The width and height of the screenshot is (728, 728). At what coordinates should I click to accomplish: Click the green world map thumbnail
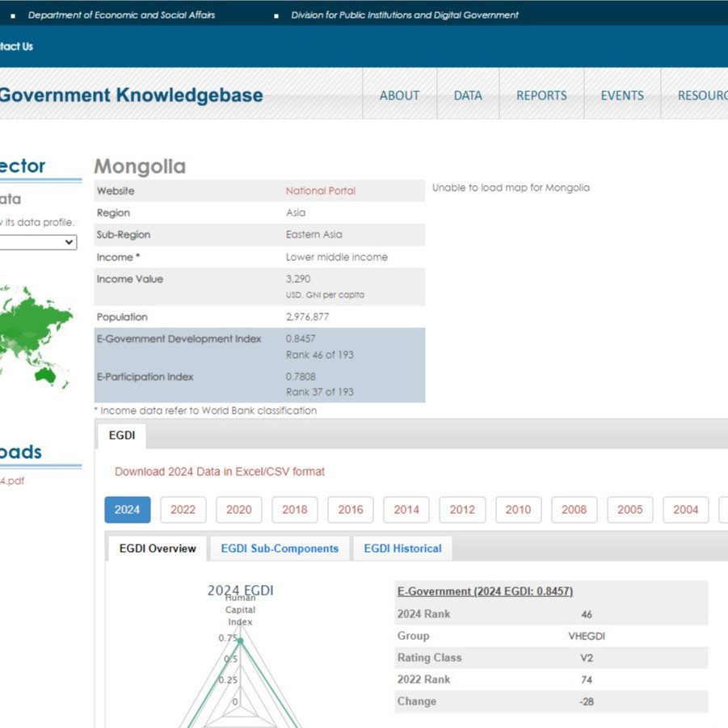(35, 338)
